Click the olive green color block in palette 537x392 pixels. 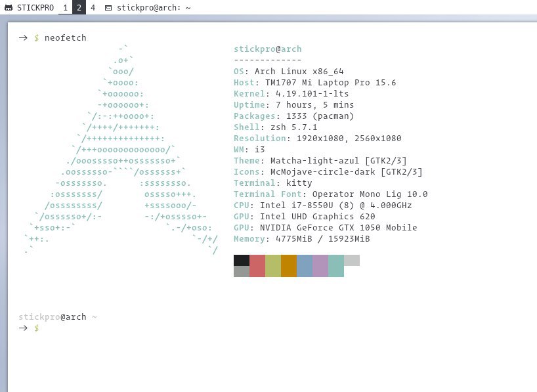[x=273, y=265]
